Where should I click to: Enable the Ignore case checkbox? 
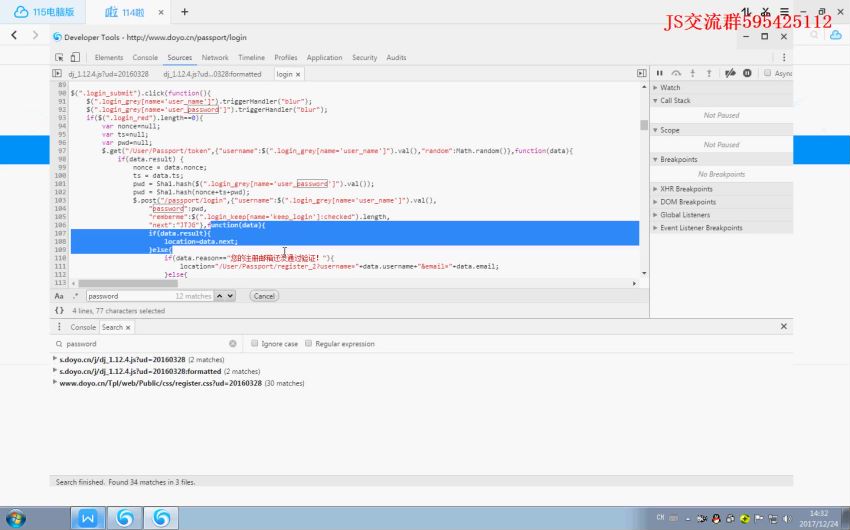tap(255, 343)
